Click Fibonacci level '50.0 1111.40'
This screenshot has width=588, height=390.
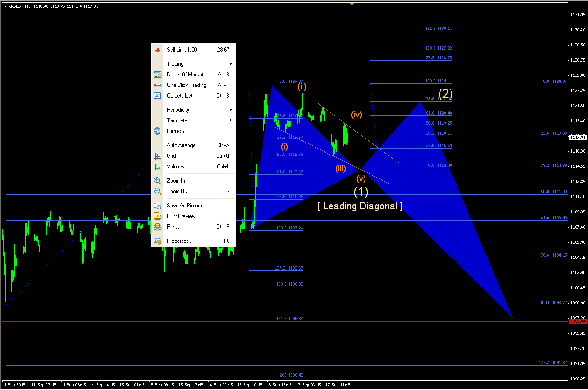pos(554,192)
